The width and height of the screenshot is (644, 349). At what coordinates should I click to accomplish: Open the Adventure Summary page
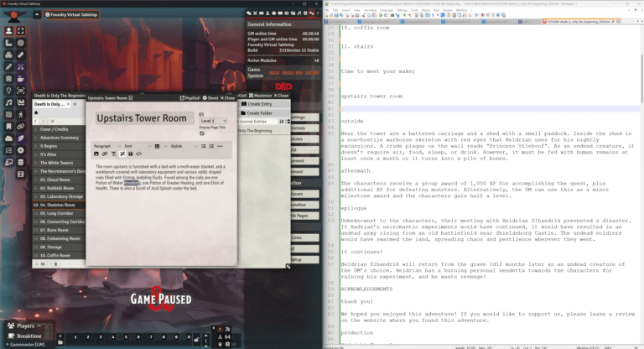click(x=59, y=138)
